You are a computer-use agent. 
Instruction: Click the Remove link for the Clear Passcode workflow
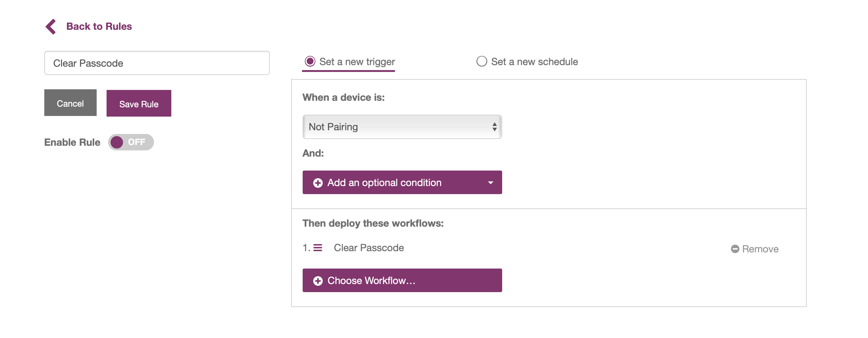click(x=760, y=249)
